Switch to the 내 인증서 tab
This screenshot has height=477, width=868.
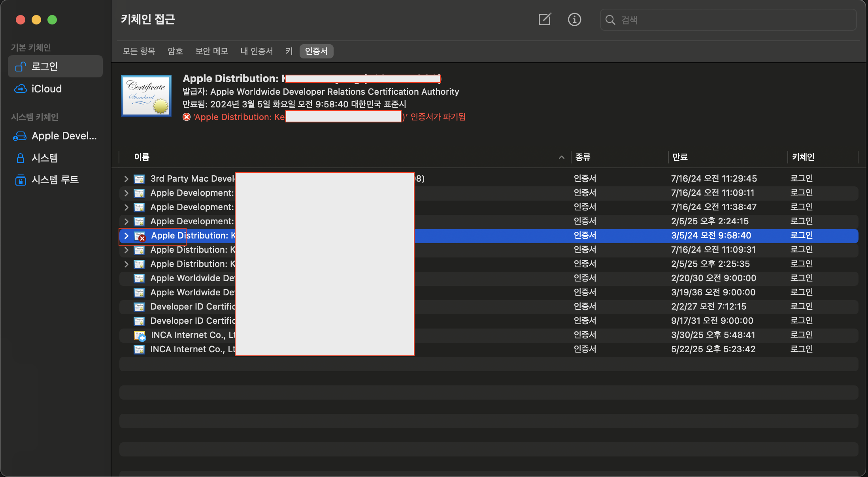click(257, 51)
